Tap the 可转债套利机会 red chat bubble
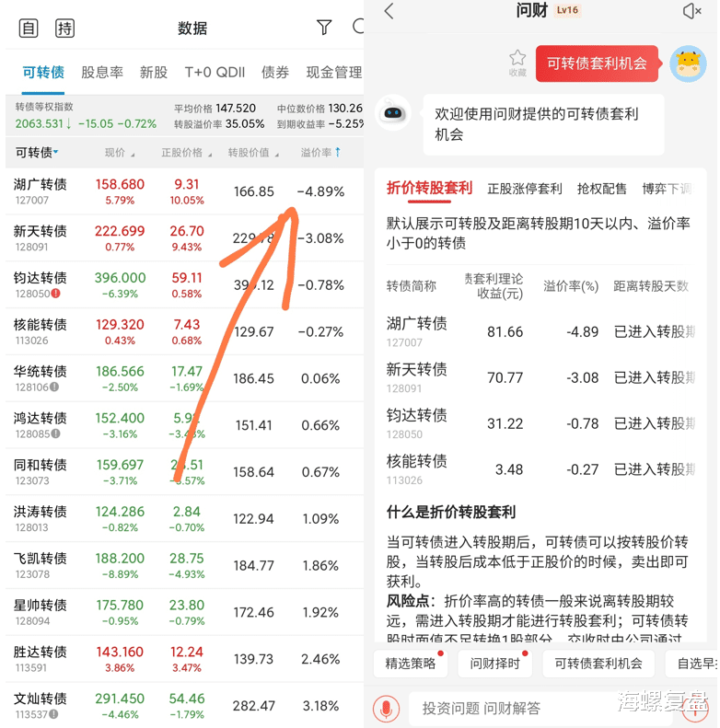Viewport: 720px width, 728px height. pyautogui.click(x=597, y=64)
